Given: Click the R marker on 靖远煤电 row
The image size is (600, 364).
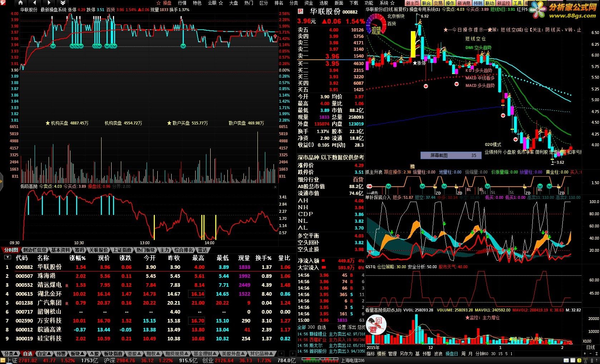Looking at the screenshot, I should click(67, 286).
